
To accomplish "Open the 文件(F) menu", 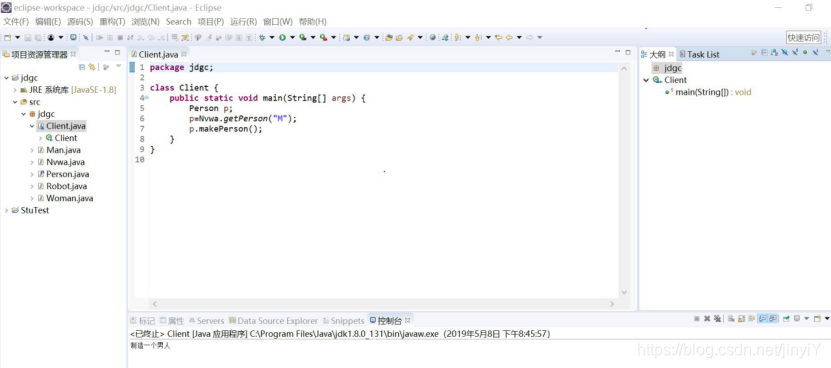I will click(16, 22).
